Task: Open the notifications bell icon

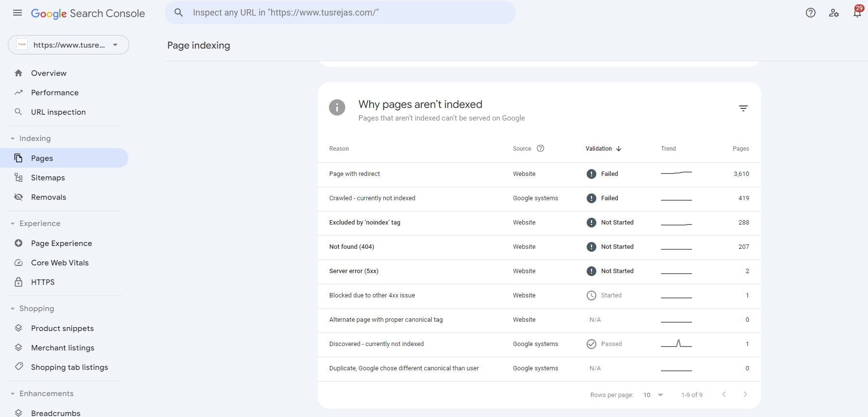Action: click(x=857, y=13)
